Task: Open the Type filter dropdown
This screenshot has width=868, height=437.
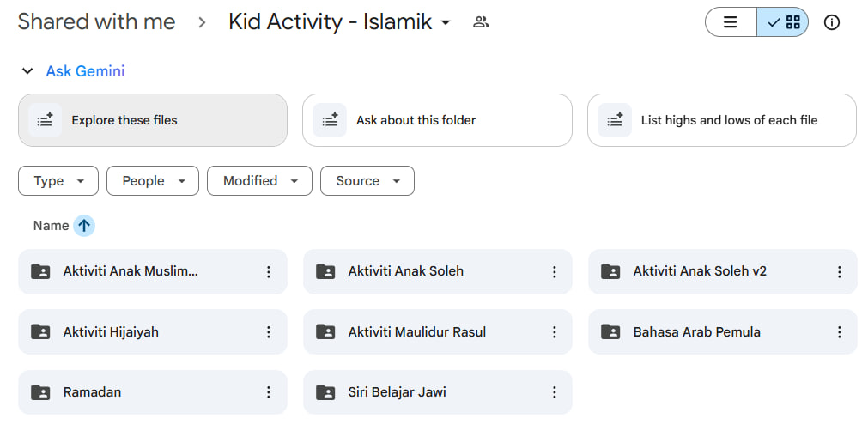Action: tap(58, 181)
